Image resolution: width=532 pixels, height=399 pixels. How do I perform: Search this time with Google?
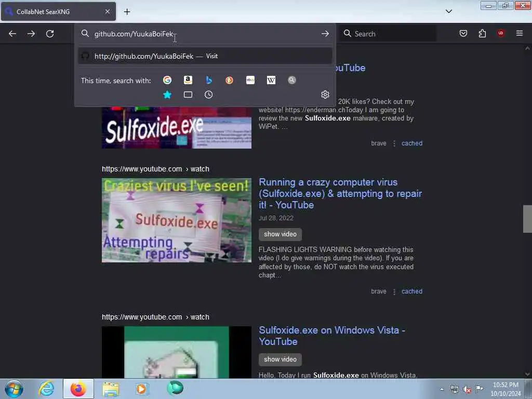167,80
